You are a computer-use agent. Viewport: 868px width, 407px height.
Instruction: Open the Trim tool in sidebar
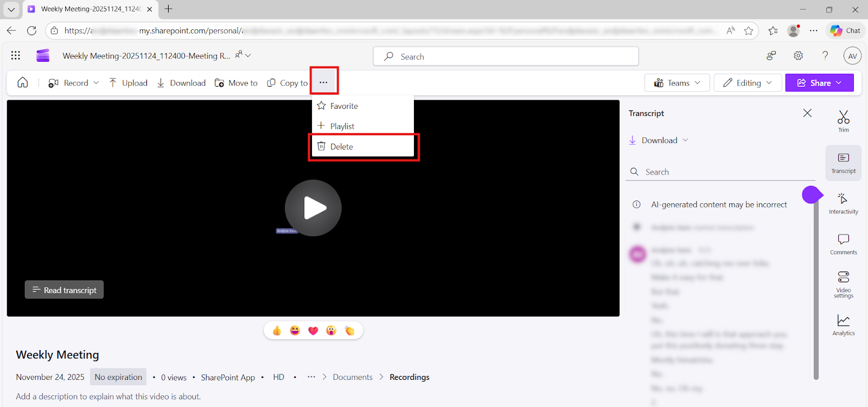pos(843,121)
